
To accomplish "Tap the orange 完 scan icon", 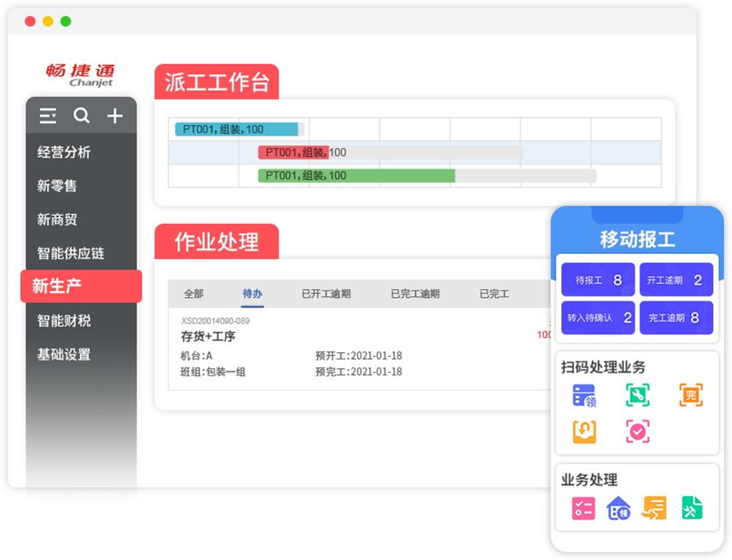I will 690,395.
